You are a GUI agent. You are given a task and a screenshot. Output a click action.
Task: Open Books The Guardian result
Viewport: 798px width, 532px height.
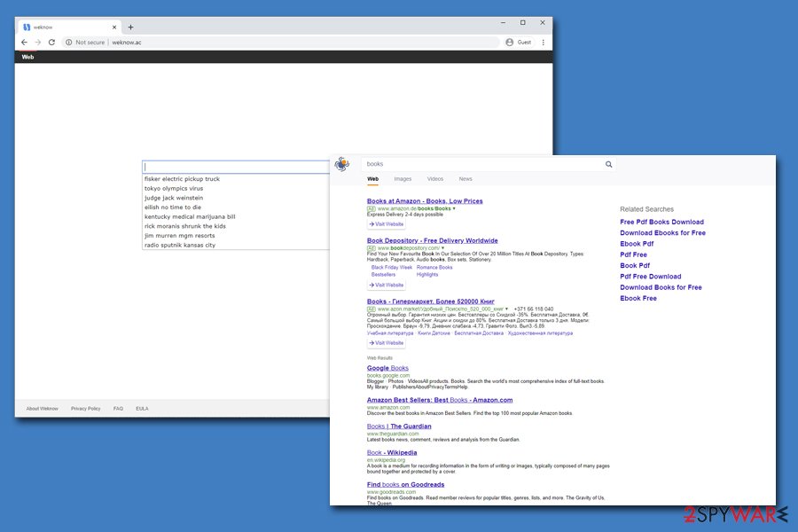tap(399, 426)
